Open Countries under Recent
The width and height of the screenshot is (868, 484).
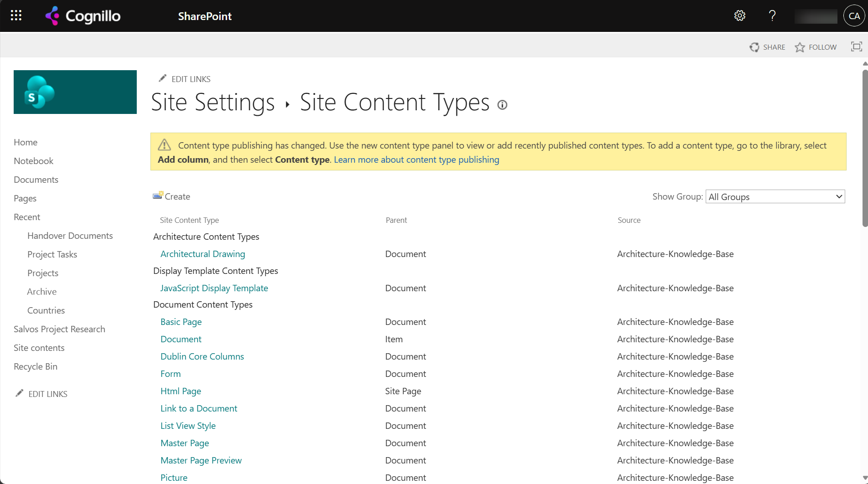(x=46, y=310)
